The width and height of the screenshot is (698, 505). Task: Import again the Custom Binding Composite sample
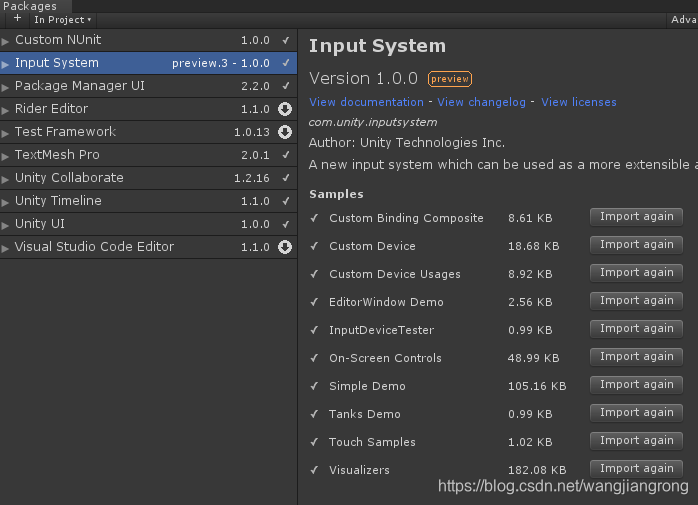[x=636, y=217]
